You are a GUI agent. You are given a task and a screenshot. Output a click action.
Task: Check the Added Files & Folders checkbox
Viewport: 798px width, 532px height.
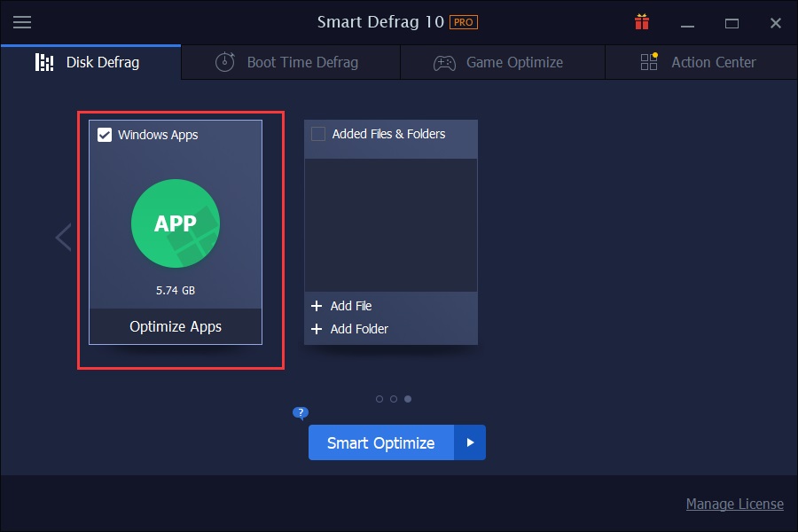coord(318,134)
